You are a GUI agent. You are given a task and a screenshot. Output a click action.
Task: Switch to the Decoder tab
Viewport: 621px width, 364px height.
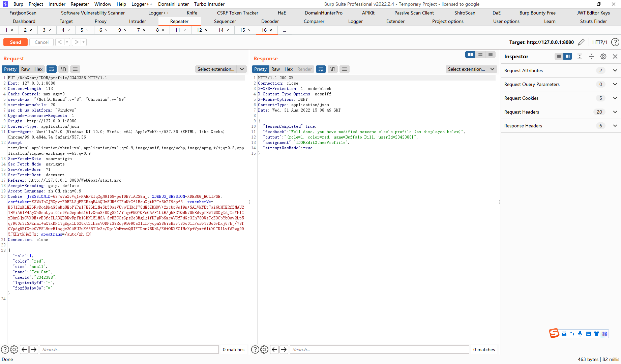pyautogui.click(x=270, y=21)
